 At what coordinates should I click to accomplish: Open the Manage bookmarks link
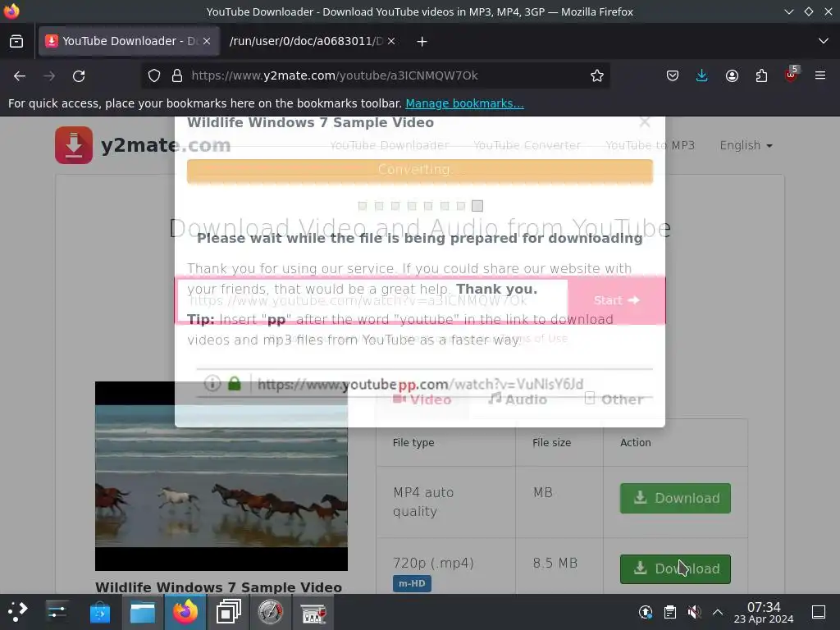[x=464, y=103]
